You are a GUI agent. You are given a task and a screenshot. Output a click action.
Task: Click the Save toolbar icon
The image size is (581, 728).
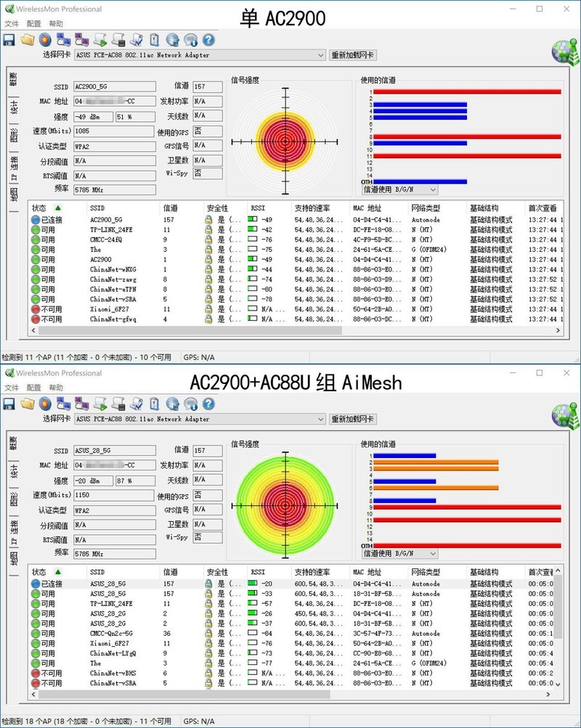pyautogui.click(x=9, y=38)
